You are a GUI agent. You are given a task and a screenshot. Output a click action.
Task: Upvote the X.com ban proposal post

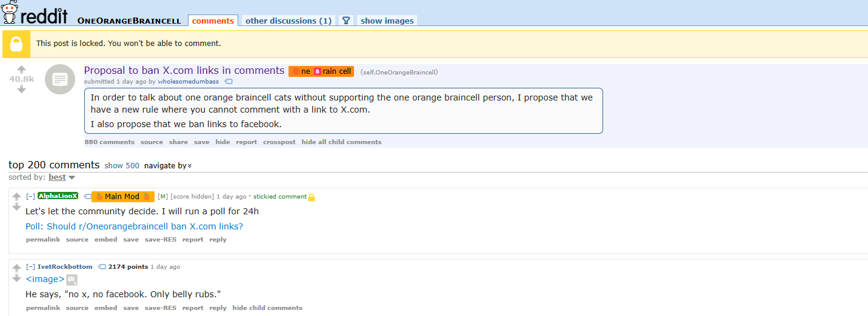pos(21,69)
